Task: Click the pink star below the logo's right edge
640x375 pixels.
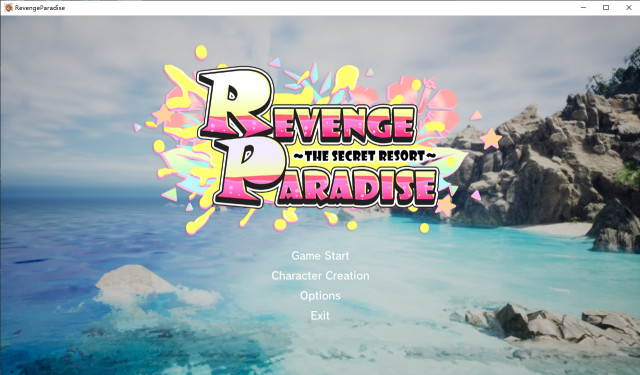Action: (445, 205)
